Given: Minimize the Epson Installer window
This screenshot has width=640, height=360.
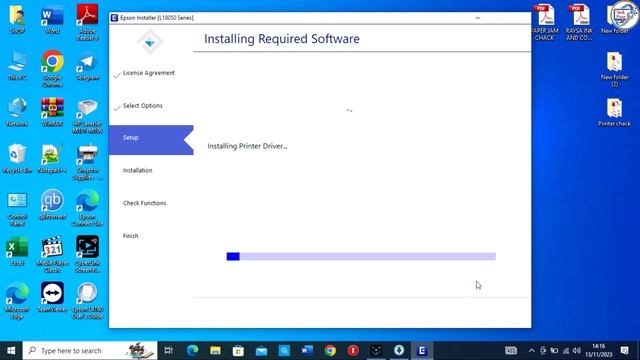Looking at the screenshot, I should (478, 18).
